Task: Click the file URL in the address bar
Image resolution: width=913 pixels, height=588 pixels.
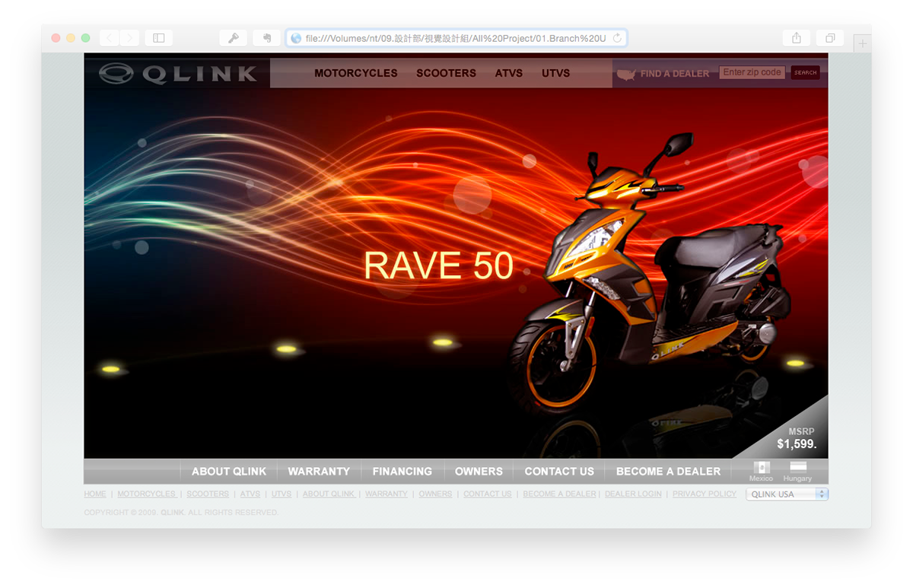Action: pyautogui.click(x=456, y=38)
